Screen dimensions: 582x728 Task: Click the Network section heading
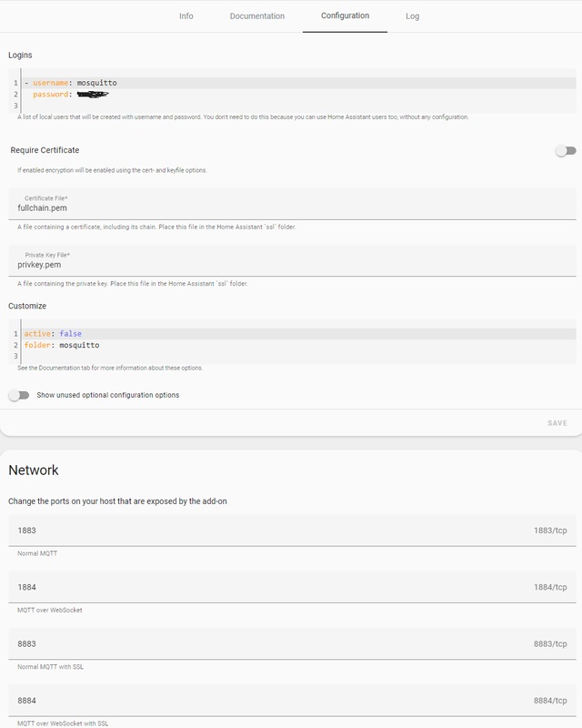point(34,470)
